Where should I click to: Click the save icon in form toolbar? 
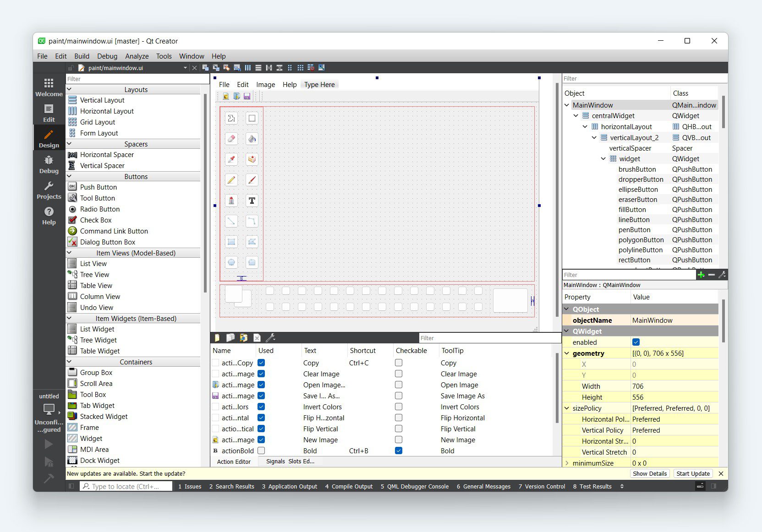pos(247,96)
